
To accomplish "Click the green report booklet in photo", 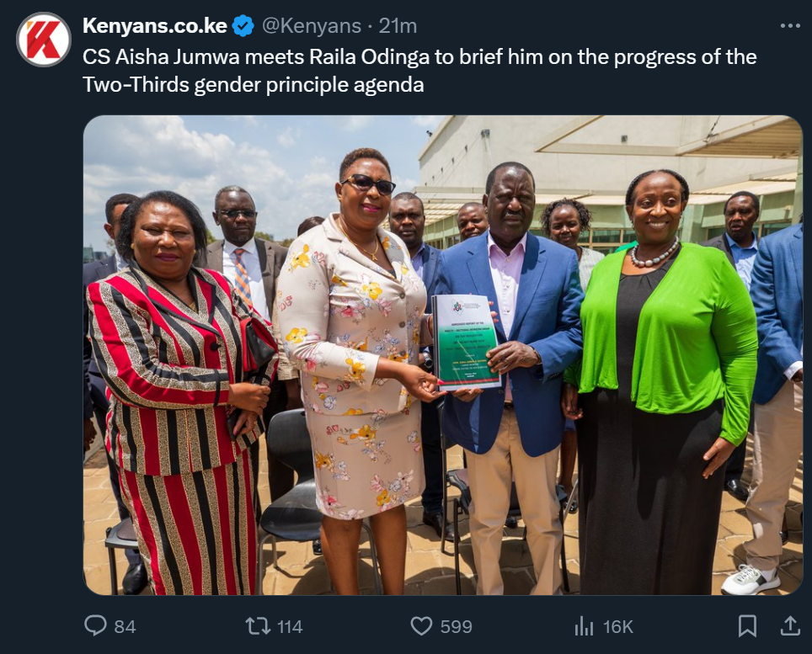I will click(466, 342).
